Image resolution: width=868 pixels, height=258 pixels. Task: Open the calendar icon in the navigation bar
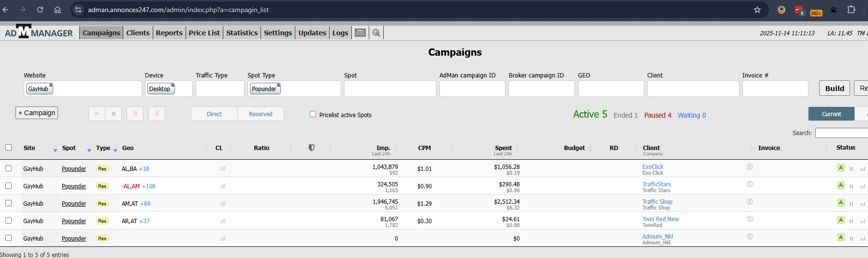(x=360, y=33)
